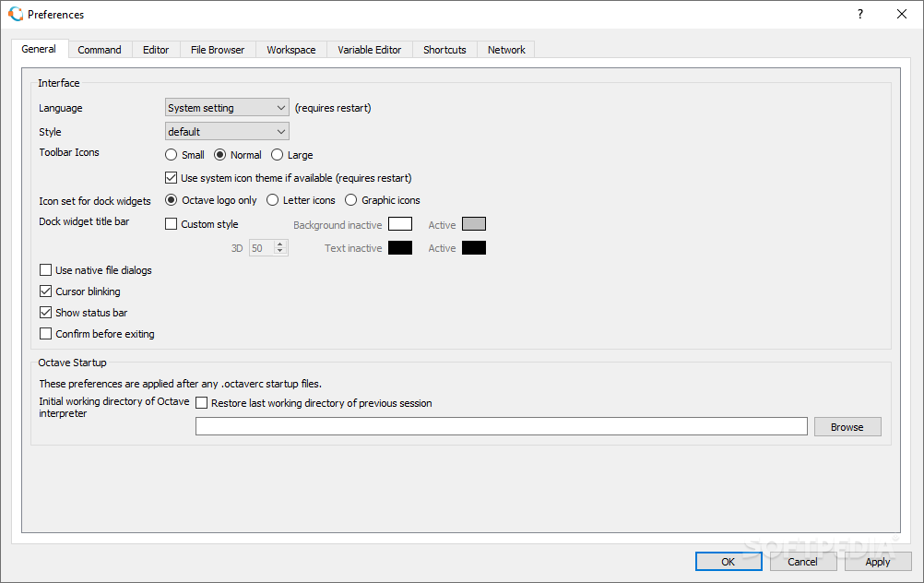Close the Preferences dialog
The image size is (924, 583).
click(902, 14)
